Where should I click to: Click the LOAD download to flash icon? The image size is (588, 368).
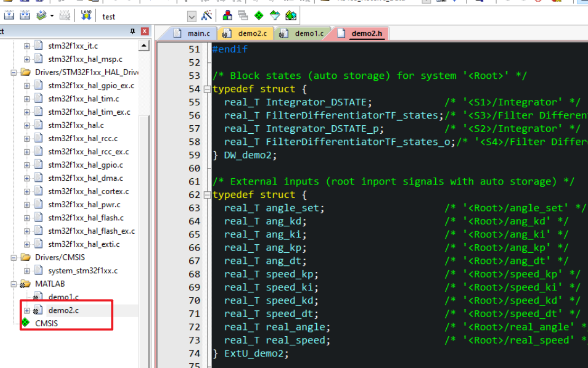pos(86,15)
